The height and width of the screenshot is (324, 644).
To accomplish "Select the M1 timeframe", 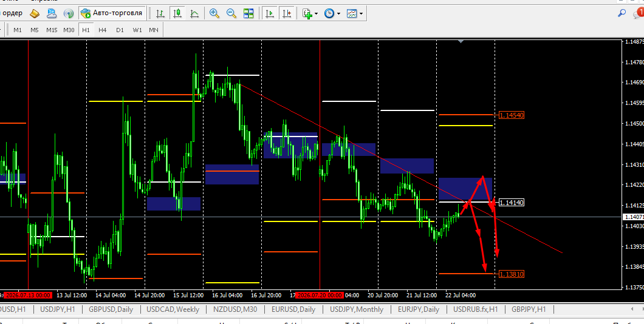I will coord(18,30).
